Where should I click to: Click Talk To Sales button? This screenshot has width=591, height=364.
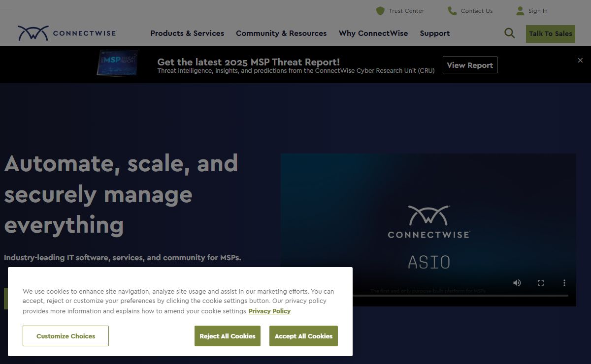click(551, 34)
